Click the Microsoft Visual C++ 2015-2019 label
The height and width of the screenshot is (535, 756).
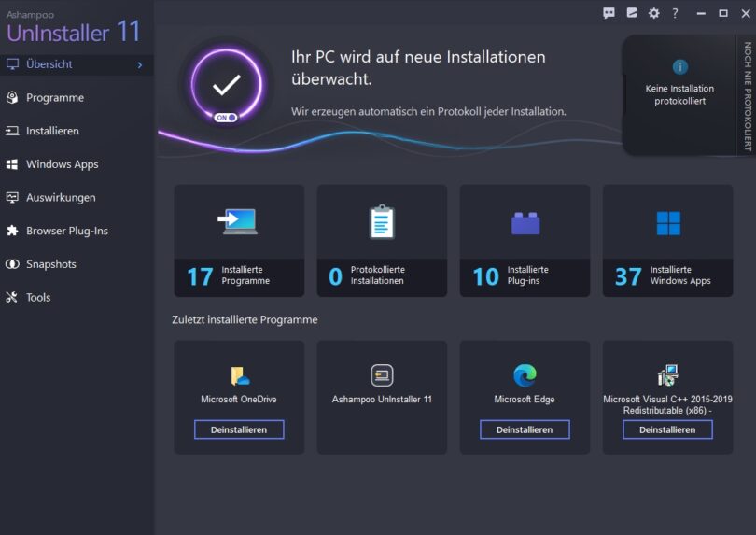[667, 404]
